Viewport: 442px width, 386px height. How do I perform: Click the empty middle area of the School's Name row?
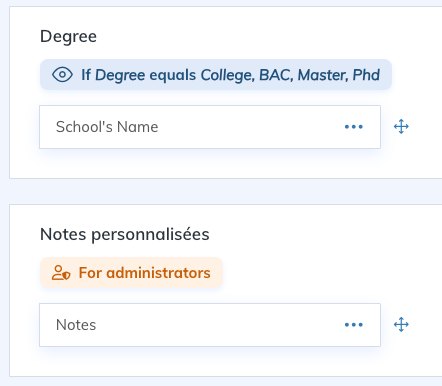click(x=250, y=127)
